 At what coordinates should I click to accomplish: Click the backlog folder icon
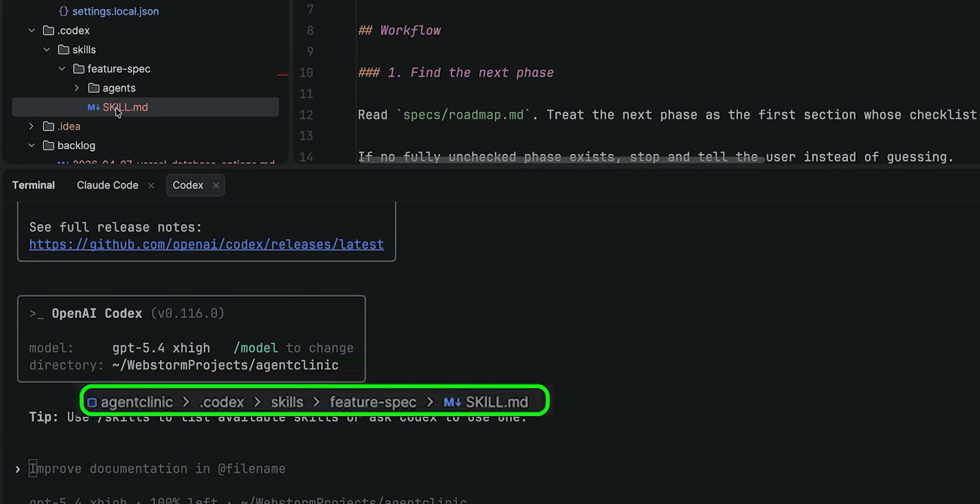[49, 146]
